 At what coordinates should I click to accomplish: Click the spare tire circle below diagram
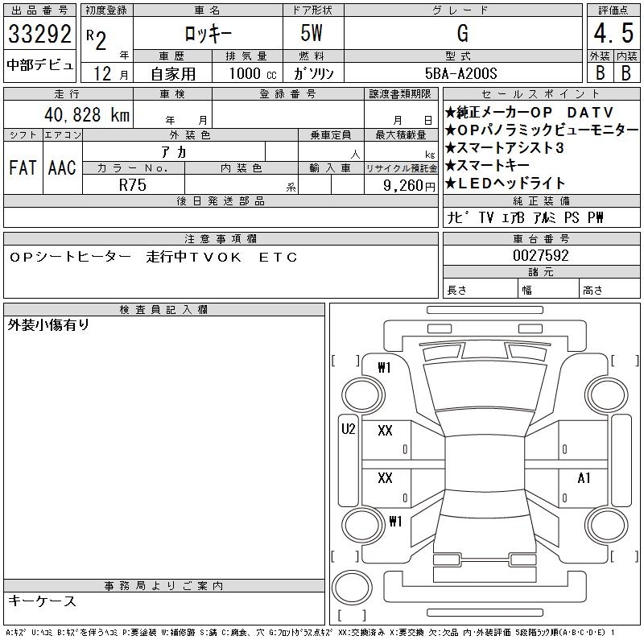point(352,588)
